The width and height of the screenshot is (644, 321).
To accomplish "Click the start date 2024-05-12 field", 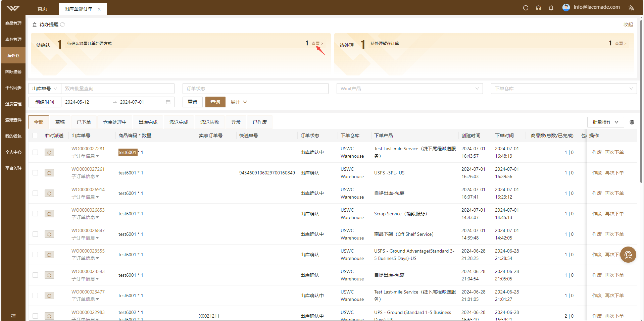I will [x=87, y=102].
